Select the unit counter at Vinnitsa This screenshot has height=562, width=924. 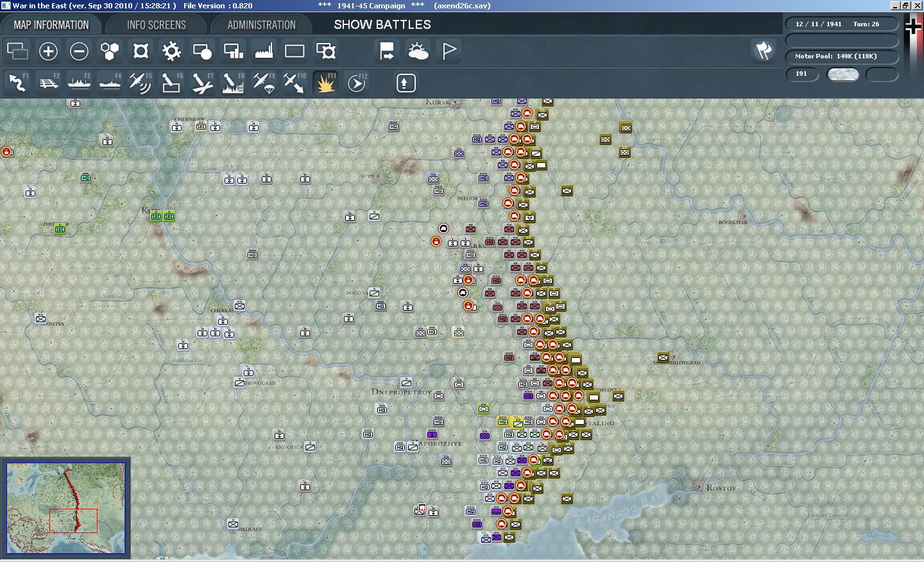(x=41, y=319)
